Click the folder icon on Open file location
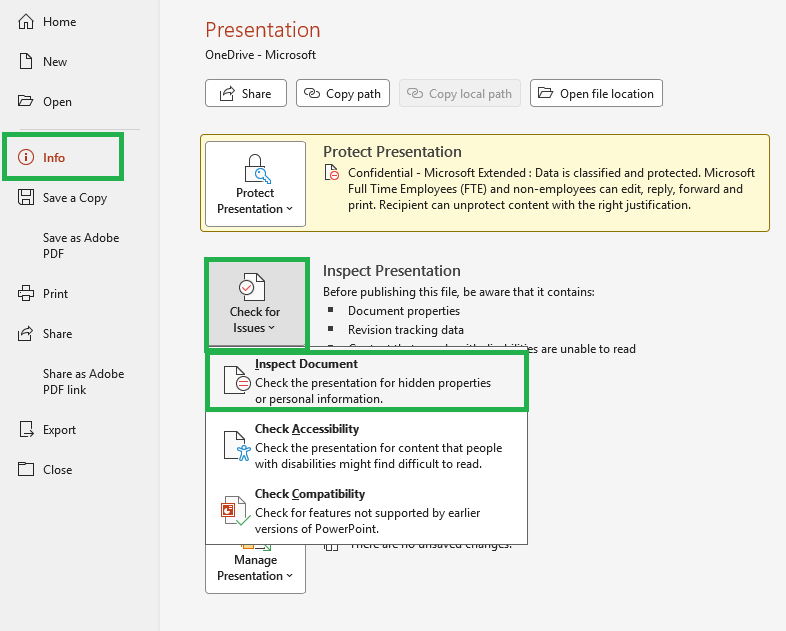The height and width of the screenshot is (631, 786). tap(545, 93)
